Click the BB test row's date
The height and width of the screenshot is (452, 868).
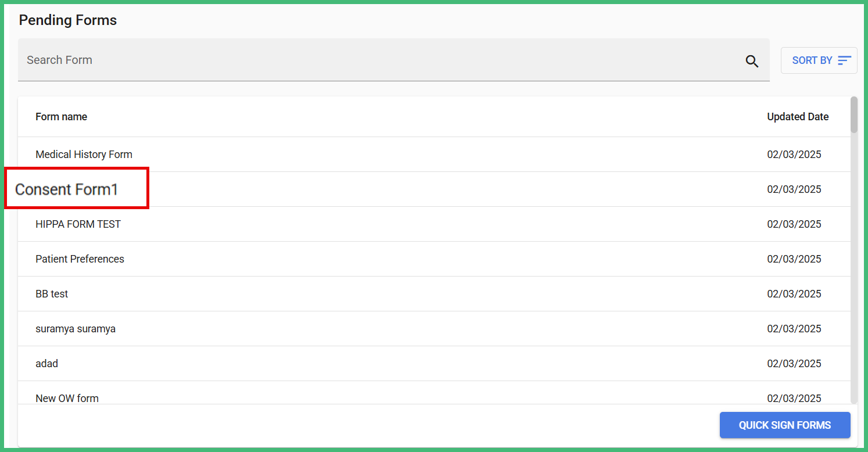pyautogui.click(x=794, y=294)
